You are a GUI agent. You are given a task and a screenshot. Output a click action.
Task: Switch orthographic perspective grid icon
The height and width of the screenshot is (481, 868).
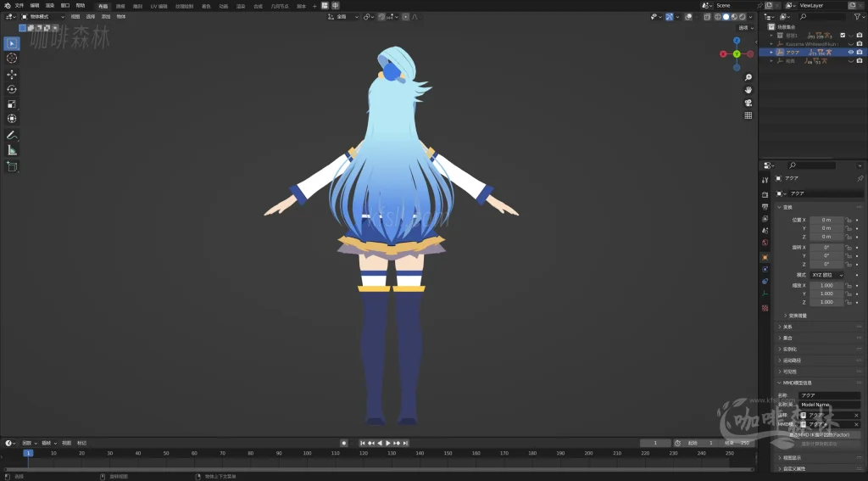click(748, 115)
